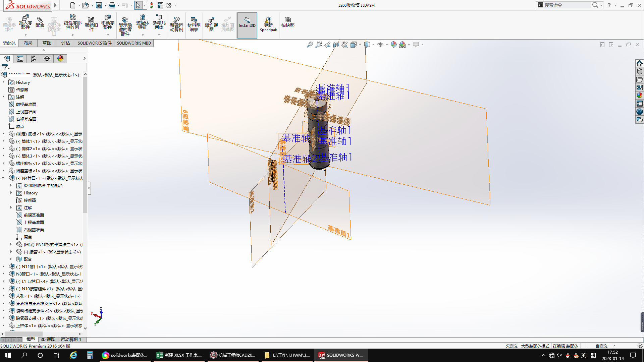This screenshot has height=362, width=644.
Task: Switch to SOLIDWORKS MBD tab
Action: 134,43
